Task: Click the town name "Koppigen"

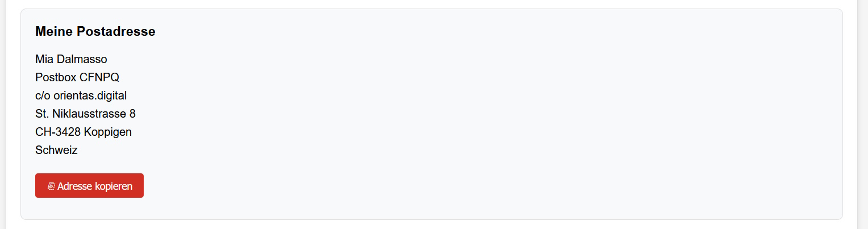Action: click(x=108, y=132)
